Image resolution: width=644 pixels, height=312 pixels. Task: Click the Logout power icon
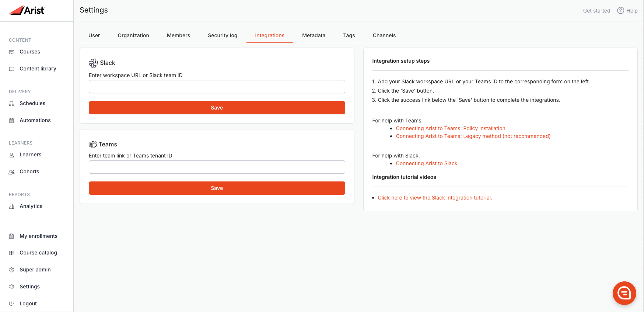pyautogui.click(x=11, y=304)
